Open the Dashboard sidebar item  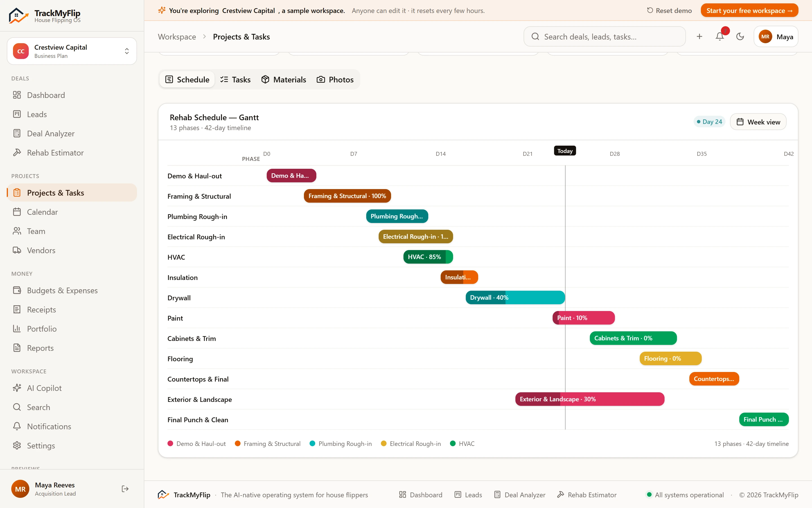[x=72, y=95]
